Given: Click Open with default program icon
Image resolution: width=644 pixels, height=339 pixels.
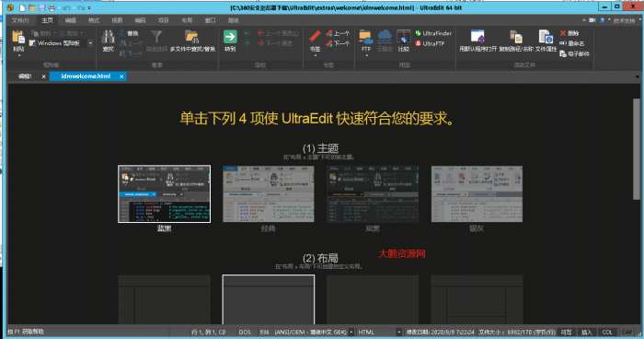Looking at the screenshot, I should [x=477, y=37].
